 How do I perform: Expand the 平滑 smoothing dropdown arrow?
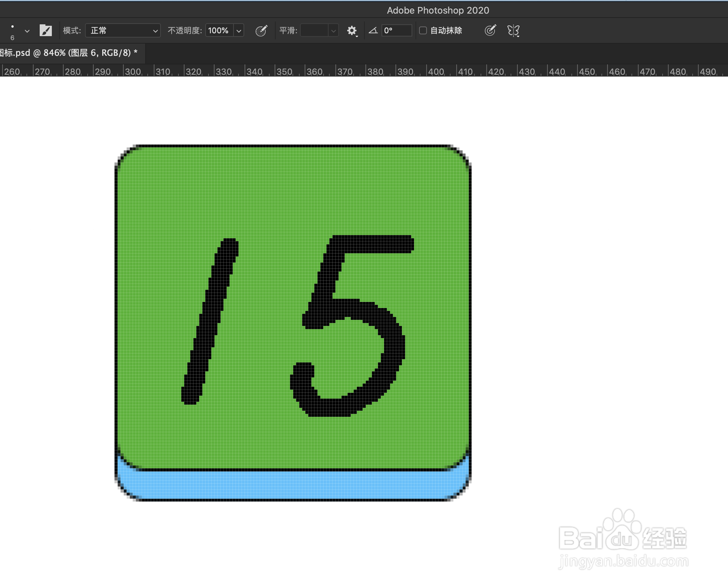333,31
